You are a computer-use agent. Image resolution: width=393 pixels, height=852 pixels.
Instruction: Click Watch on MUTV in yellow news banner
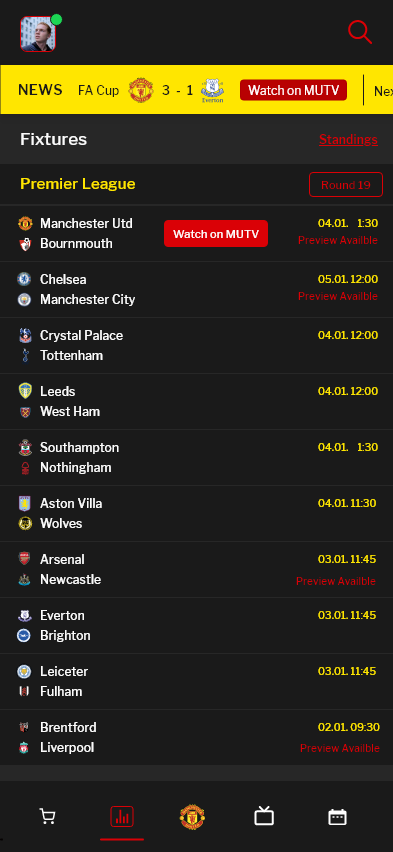tap(294, 90)
